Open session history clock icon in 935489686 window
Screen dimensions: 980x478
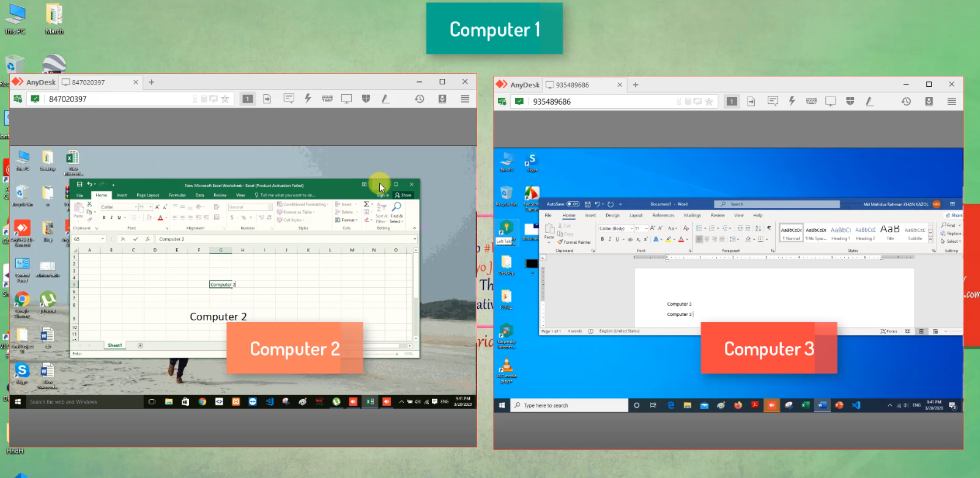point(906,101)
